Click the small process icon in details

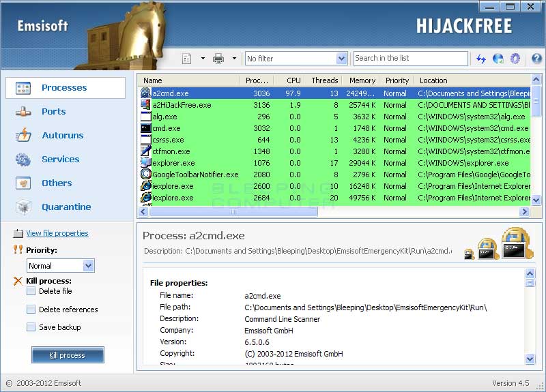pos(470,254)
